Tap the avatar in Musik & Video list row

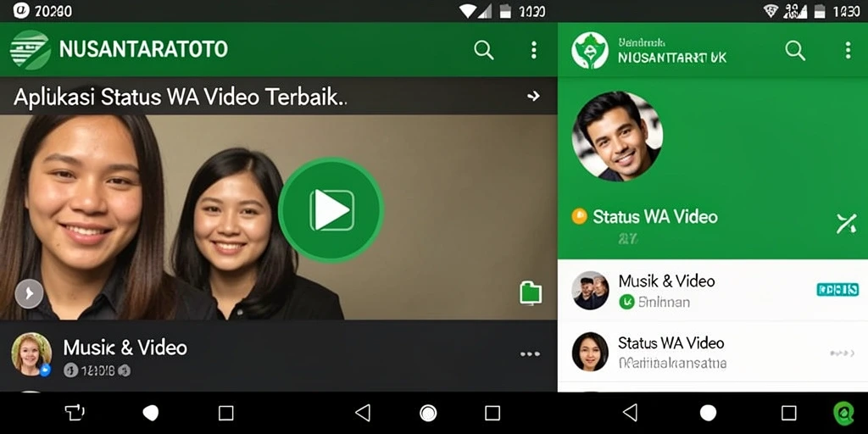coord(590,290)
